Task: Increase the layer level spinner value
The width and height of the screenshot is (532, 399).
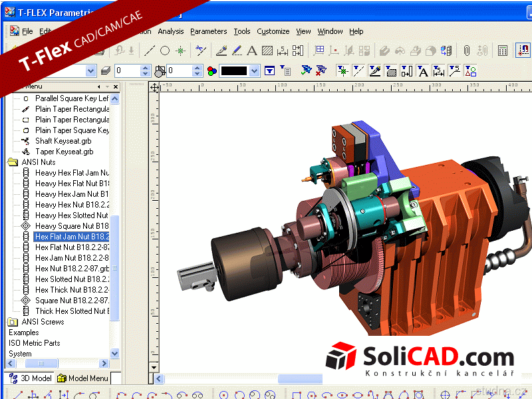Action: pyautogui.click(x=145, y=68)
